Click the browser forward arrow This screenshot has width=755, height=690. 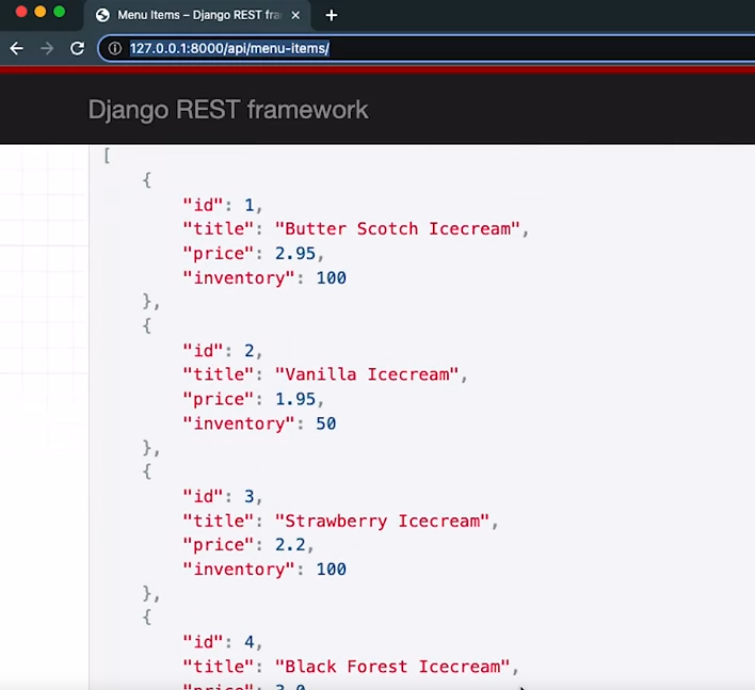[x=46, y=48]
